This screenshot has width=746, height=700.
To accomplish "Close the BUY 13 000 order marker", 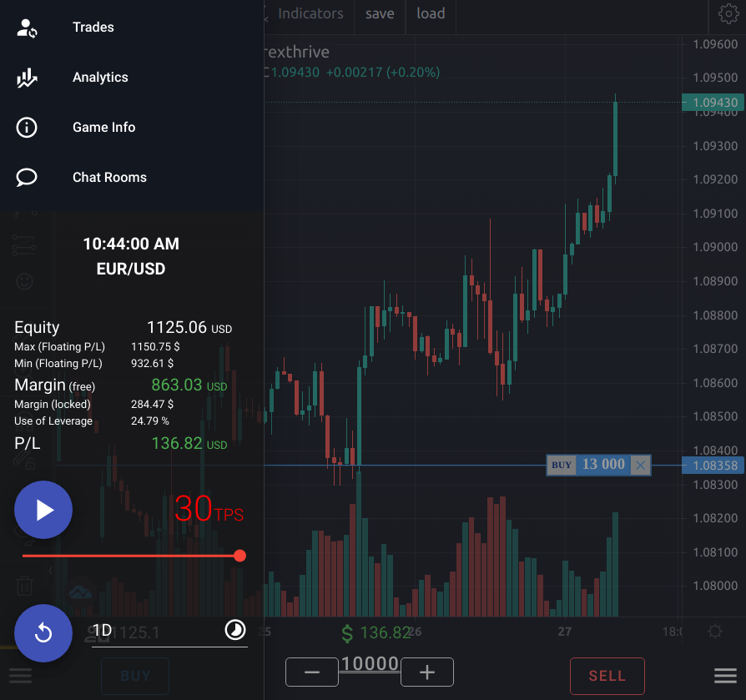I will click(640, 466).
